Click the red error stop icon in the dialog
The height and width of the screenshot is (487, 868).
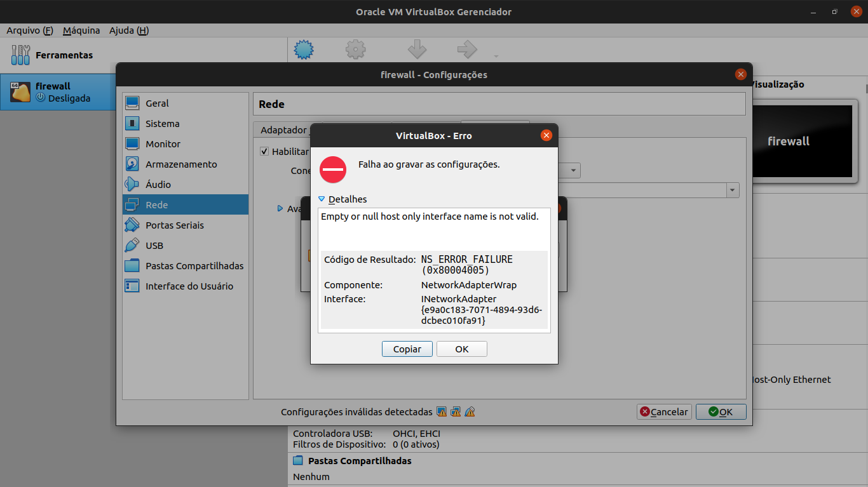coord(333,170)
